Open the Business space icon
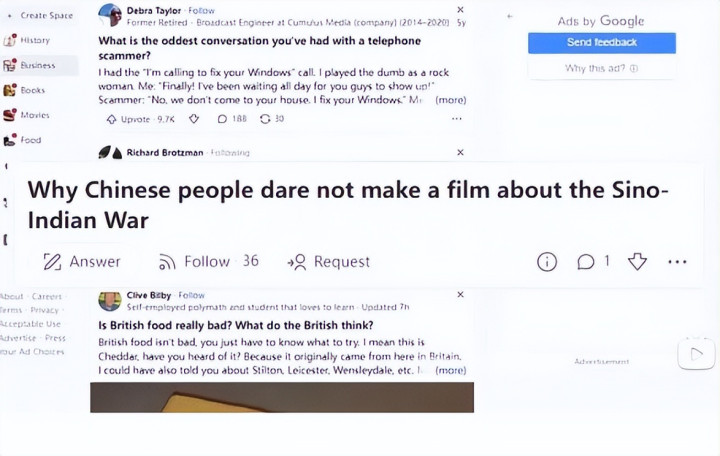 point(10,65)
